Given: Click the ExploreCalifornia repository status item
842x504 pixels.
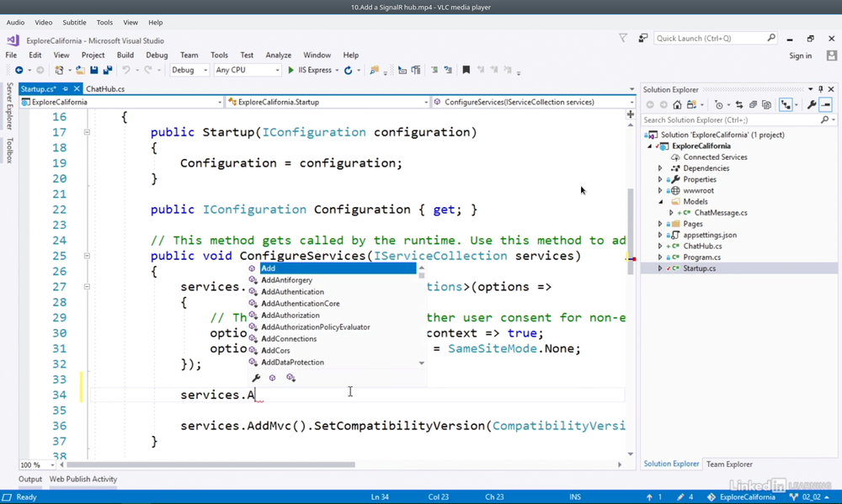Looking at the screenshot, I should click(742, 497).
